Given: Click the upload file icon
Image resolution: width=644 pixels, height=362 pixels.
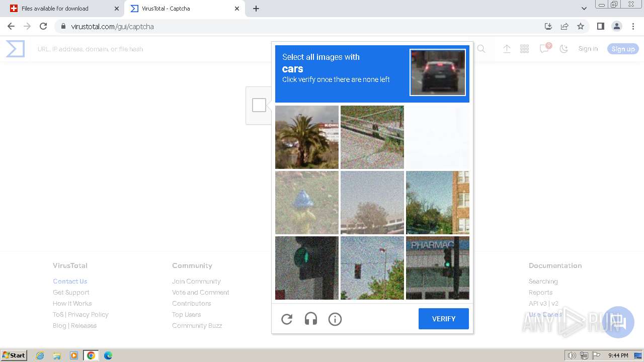Looking at the screenshot, I should pyautogui.click(x=507, y=49).
